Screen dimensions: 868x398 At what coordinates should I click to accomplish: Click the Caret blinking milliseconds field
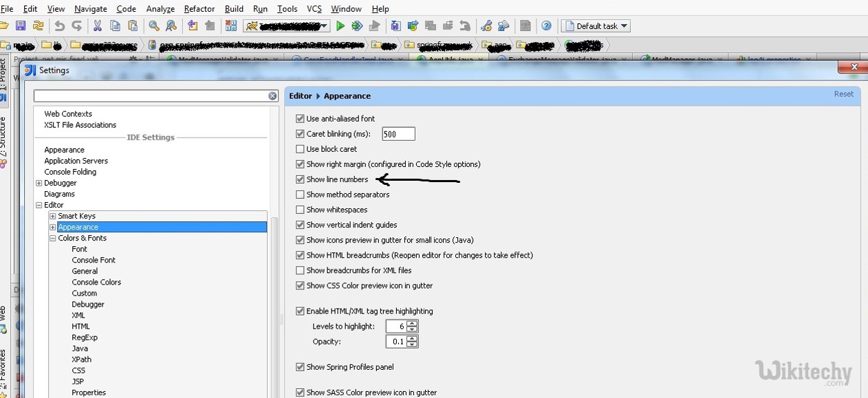pos(398,134)
